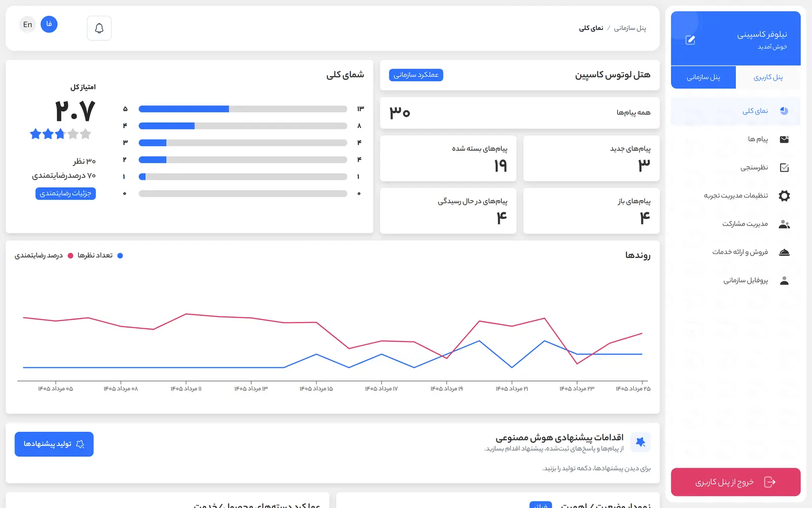Open the پیام‌های جدید card
Screen dimensions: 812x508
(x=591, y=158)
